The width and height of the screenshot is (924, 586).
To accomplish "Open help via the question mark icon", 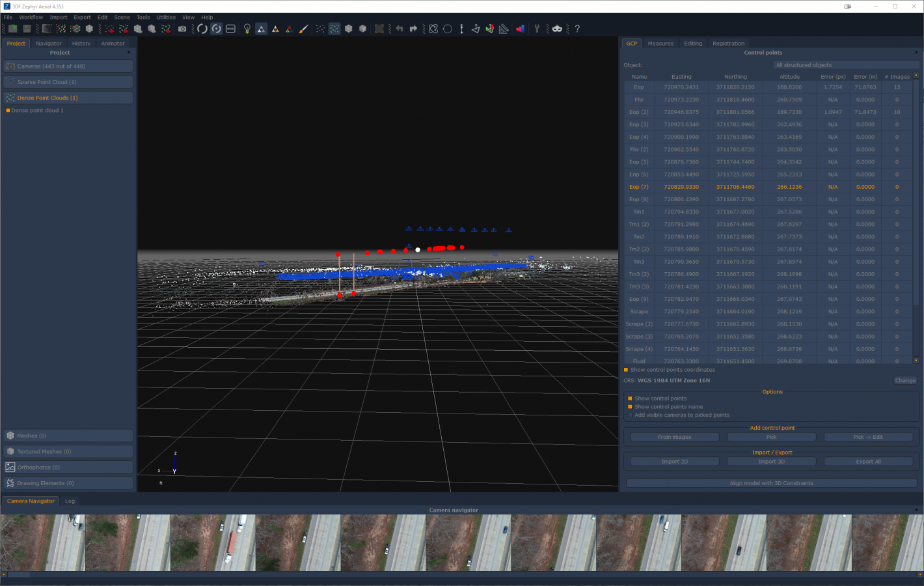I will click(x=577, y=29).
